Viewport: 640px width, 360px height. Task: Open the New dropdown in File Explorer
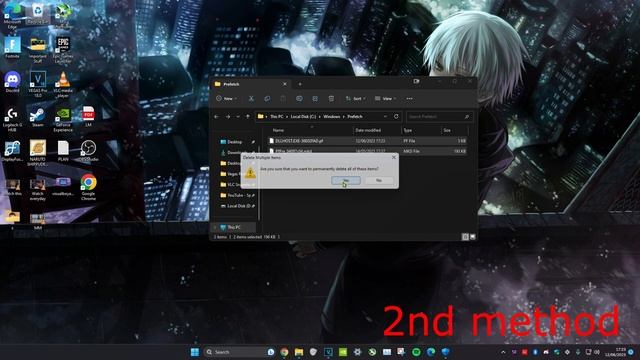point(227,99)
